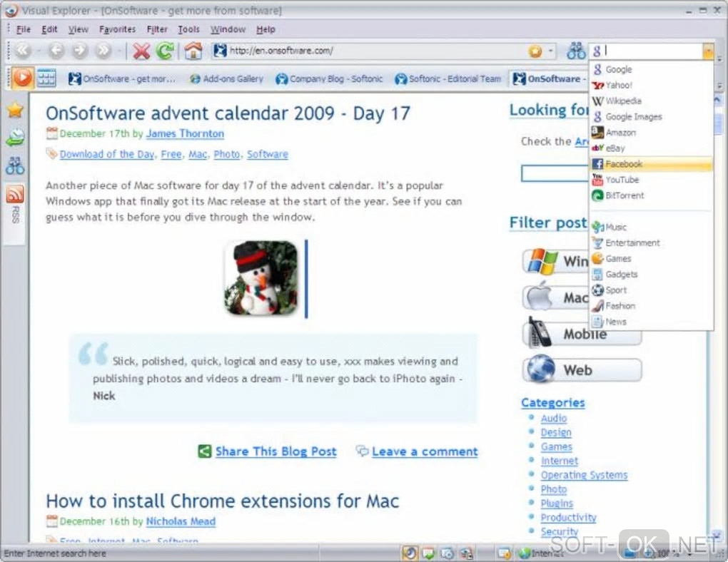Open the Window menu
Viewport: 728px width, 562px height.
228,29
